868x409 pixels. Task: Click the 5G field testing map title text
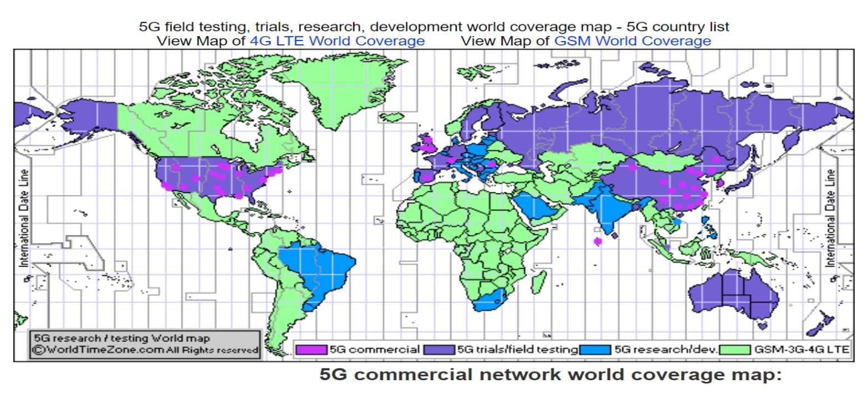pyautogui.click(x=433, y=27)
